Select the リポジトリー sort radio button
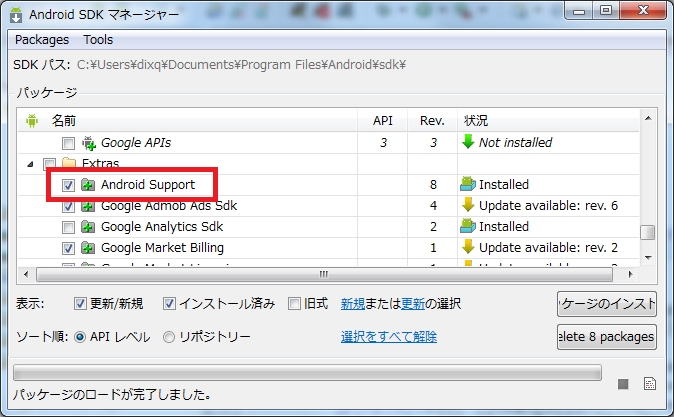This screenshot has height=417, width=674. click(169, 337)
